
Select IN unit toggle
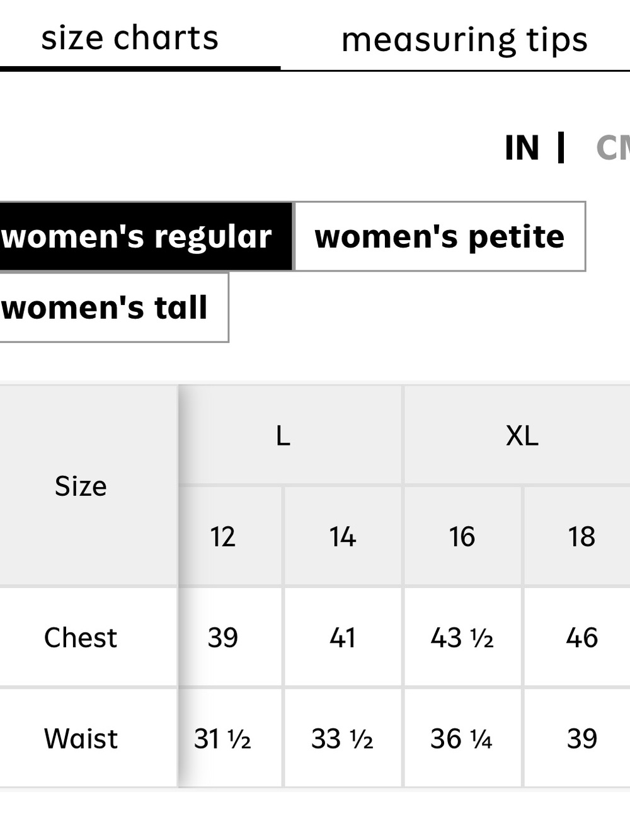(x=522, y=148)
